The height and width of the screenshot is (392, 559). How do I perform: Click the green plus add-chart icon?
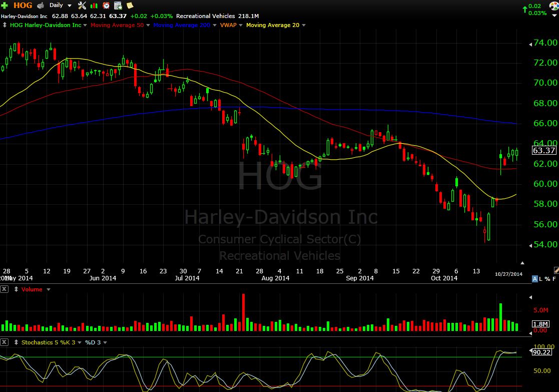[5, 6]
